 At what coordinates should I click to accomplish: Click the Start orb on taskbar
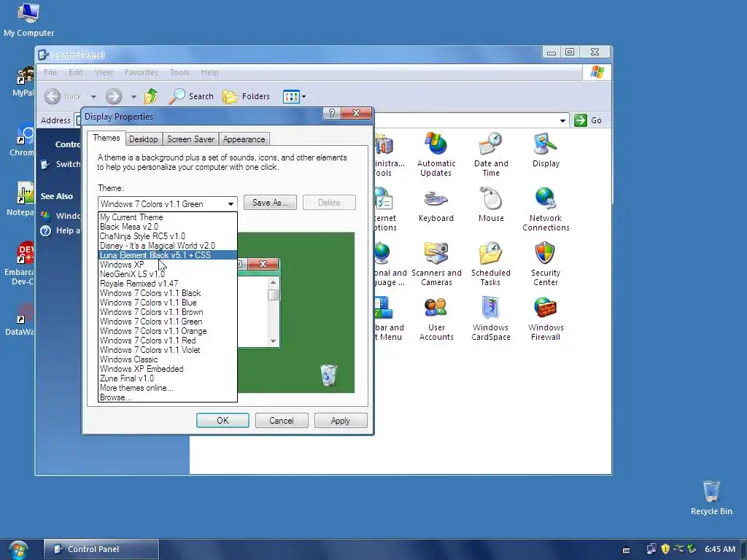(18, 550)
